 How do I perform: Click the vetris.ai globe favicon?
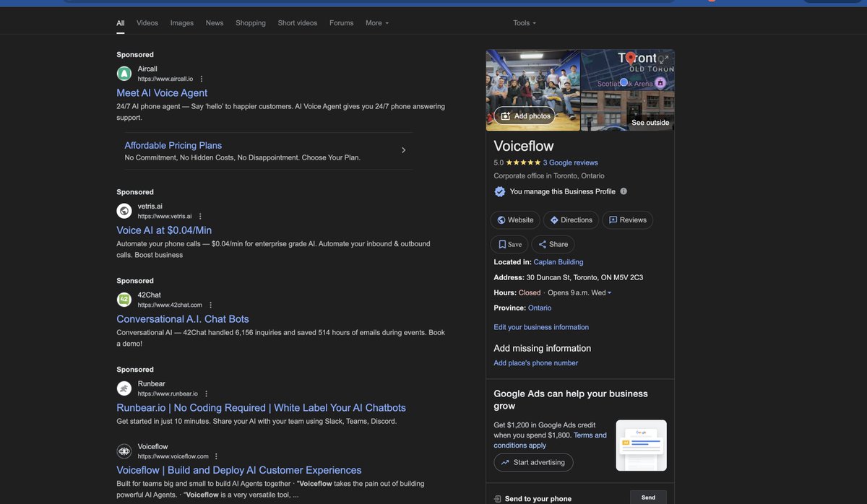pyautogui.click(x=124, y=211)
